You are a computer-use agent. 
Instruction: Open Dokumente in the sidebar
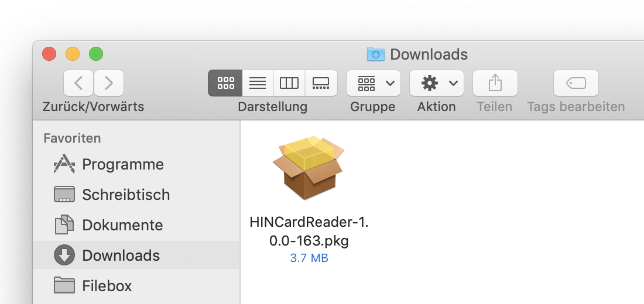[136, 225]
